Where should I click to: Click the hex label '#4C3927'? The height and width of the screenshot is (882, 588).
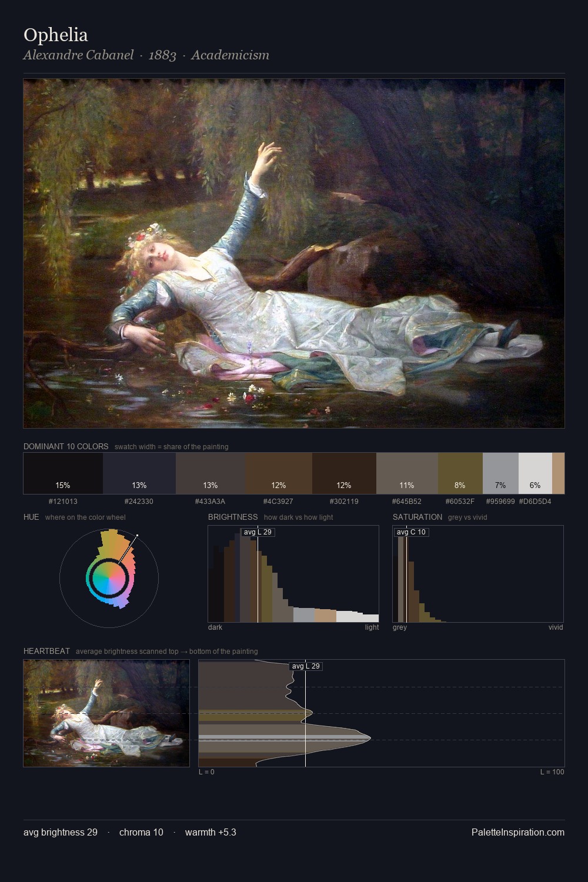point(278,502)
